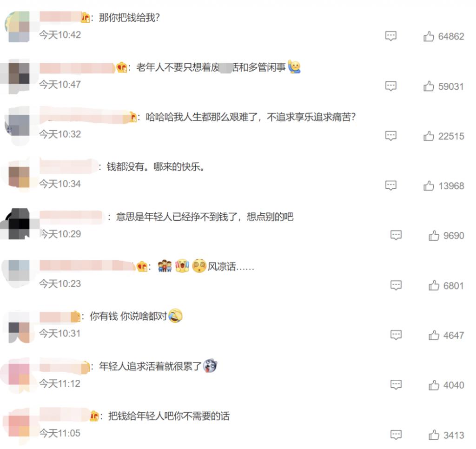Reply to the 老年人不要只想着 comment
Screen dimensions: 476x449
390,86
